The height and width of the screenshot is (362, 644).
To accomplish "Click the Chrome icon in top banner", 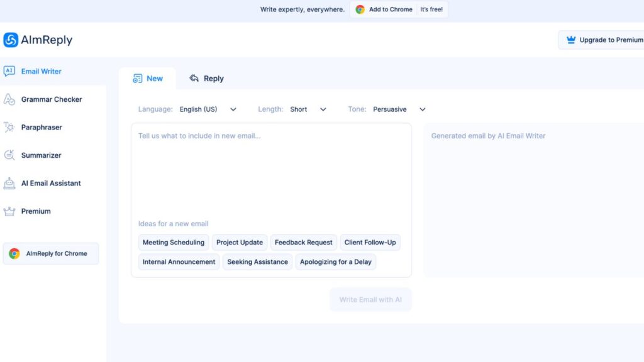I will [x=360, y=9].
